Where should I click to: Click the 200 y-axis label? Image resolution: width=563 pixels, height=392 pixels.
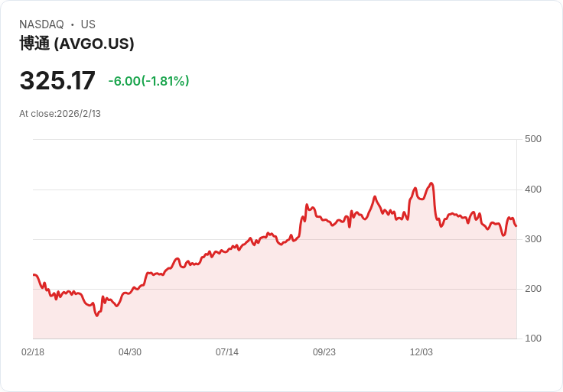point(533,289)
